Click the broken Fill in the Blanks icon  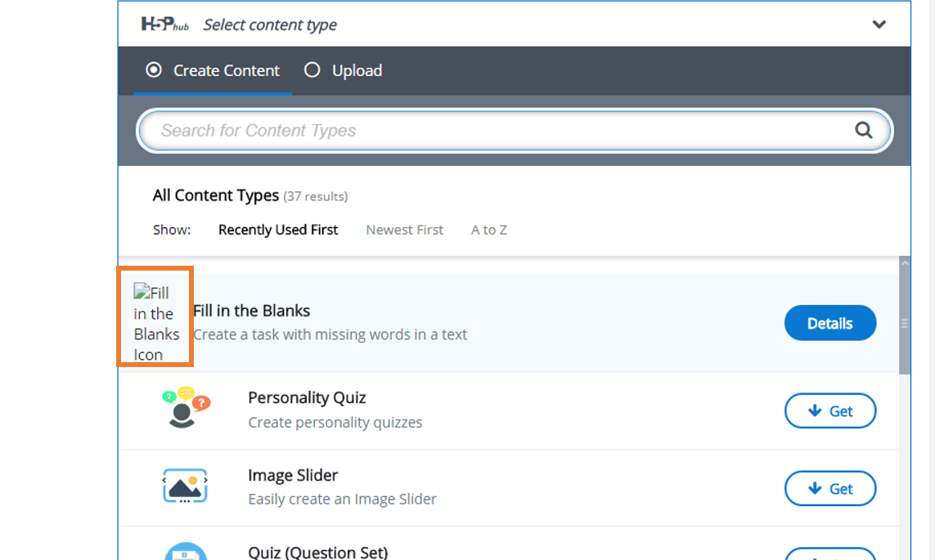click(156, 323)
